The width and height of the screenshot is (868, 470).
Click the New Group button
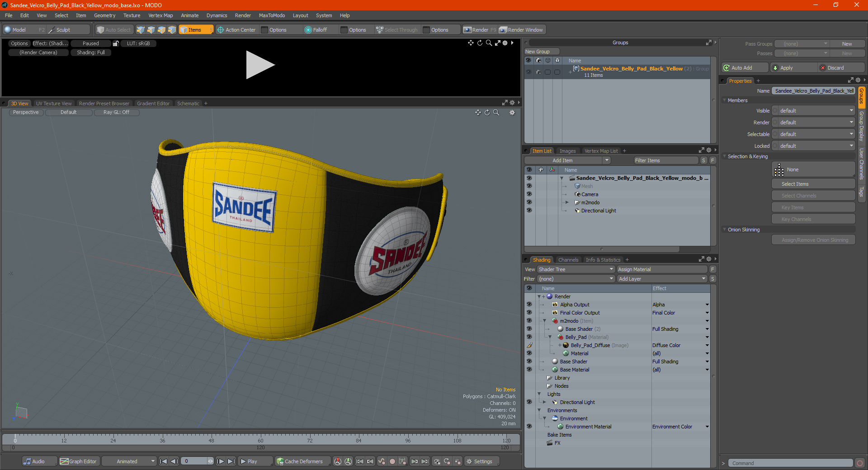pyautogui.click(x=541, y=52)
